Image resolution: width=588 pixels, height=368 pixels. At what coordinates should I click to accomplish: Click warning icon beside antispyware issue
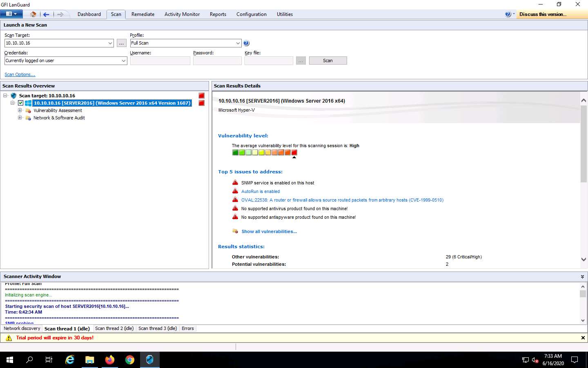pyautogui.click(x=235, y=217)
